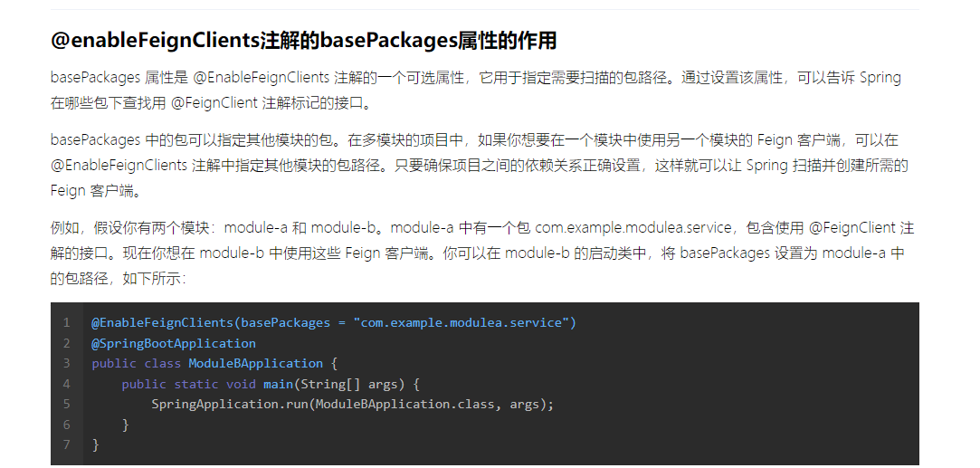Click the @enableFeignClients article heading
Viewport: 980px width, 468px height.
tap(303, 41)
